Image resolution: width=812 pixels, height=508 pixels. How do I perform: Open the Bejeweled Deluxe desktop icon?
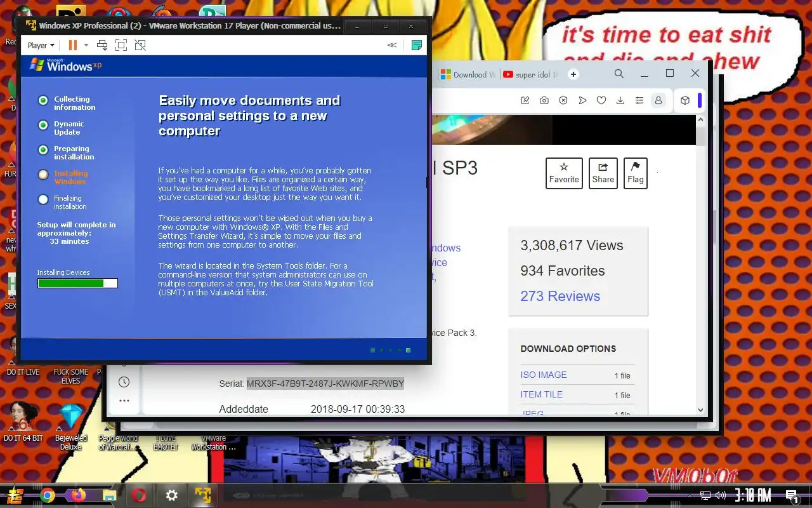71,427
